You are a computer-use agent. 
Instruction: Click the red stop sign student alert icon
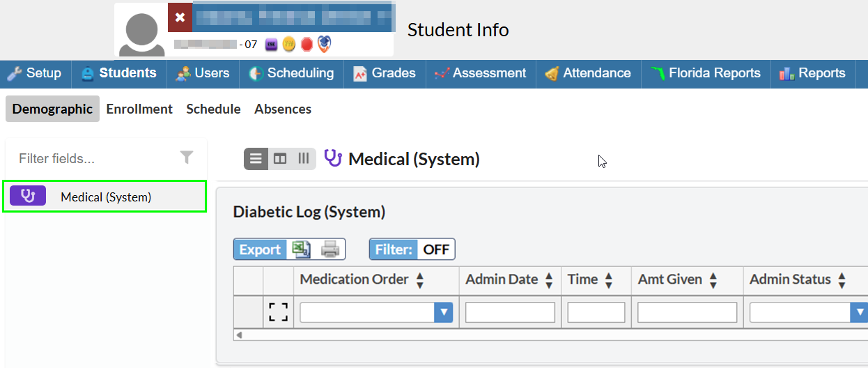point(307,45)
